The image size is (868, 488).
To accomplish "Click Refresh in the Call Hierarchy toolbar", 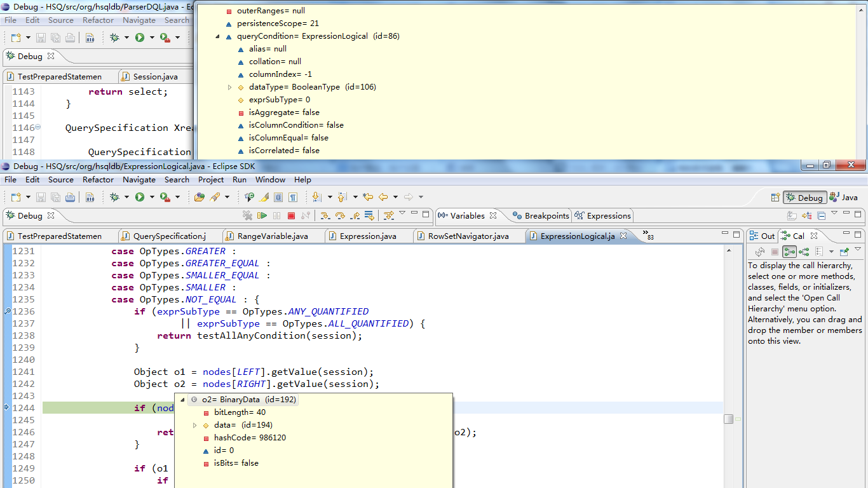I will point(760,252).
